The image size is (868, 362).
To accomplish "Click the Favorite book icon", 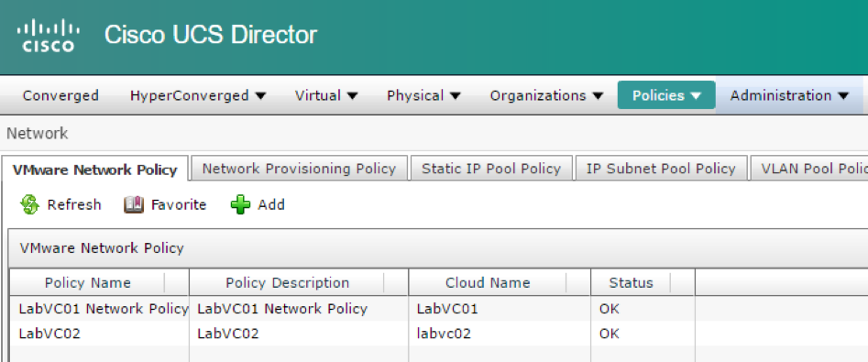I will tap(134, 204).
